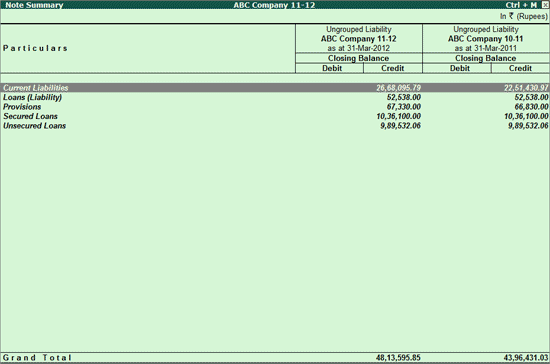Image resolution: width=550 pixels, height=364 pixels.
Task: Close the Note Summary window
Action: (x=545, y=5)
